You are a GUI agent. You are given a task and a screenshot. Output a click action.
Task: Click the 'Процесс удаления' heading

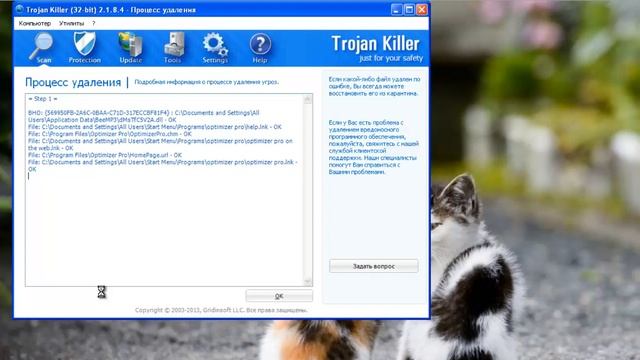point(73,82)
